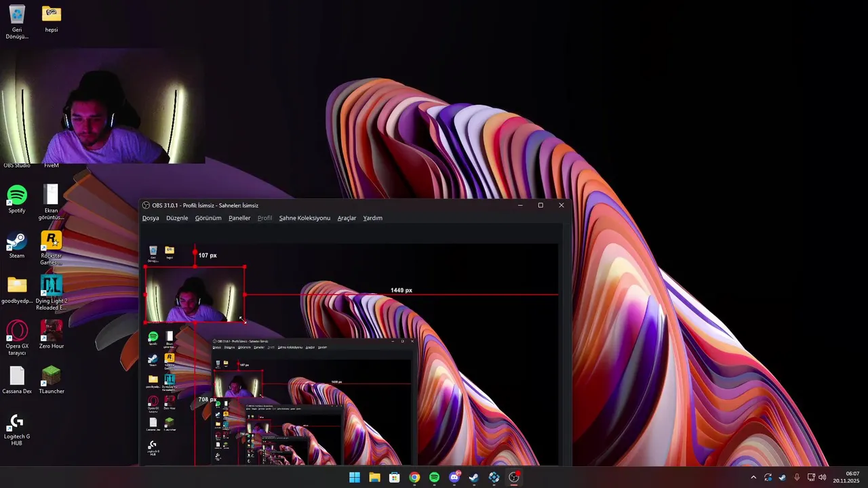The height and width of the screenshot is (488, 868).
Task: Select the Zero Hour desktop shortcut
Action: 52,335
